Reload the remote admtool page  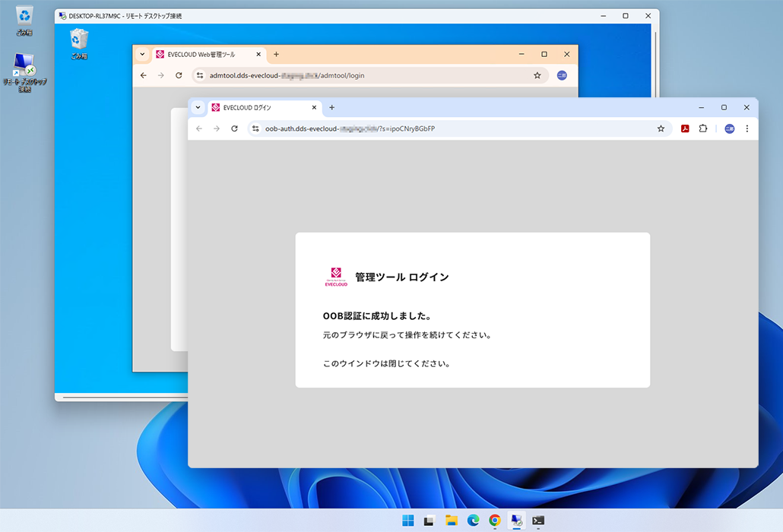coord(179,76)
